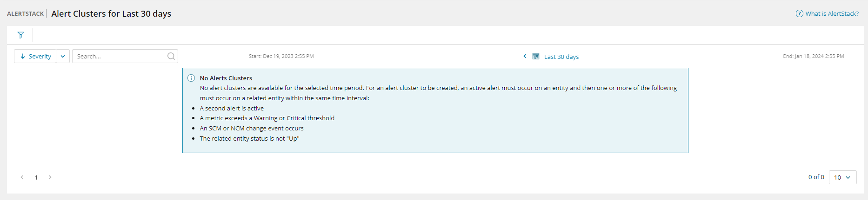
Task: Click the End date label
Action: click(813, 56)
